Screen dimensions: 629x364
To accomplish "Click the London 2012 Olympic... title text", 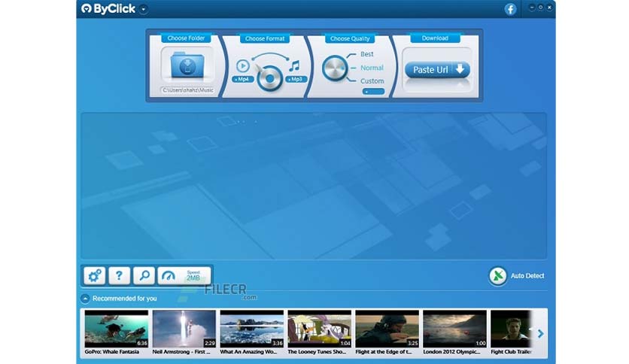I will pyautogui.click(x=451, y=352).
